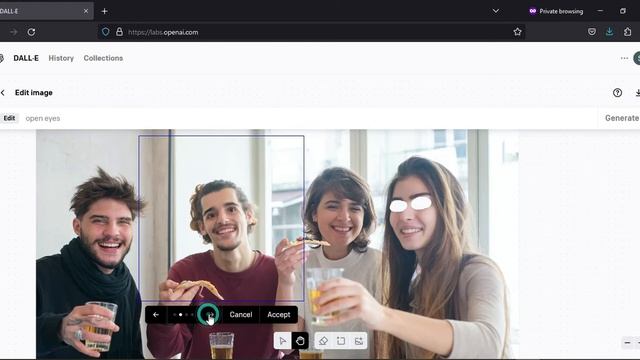Open the Collections tab
The height and width of the screenshot is (360, 640).
tap(103, 58)
